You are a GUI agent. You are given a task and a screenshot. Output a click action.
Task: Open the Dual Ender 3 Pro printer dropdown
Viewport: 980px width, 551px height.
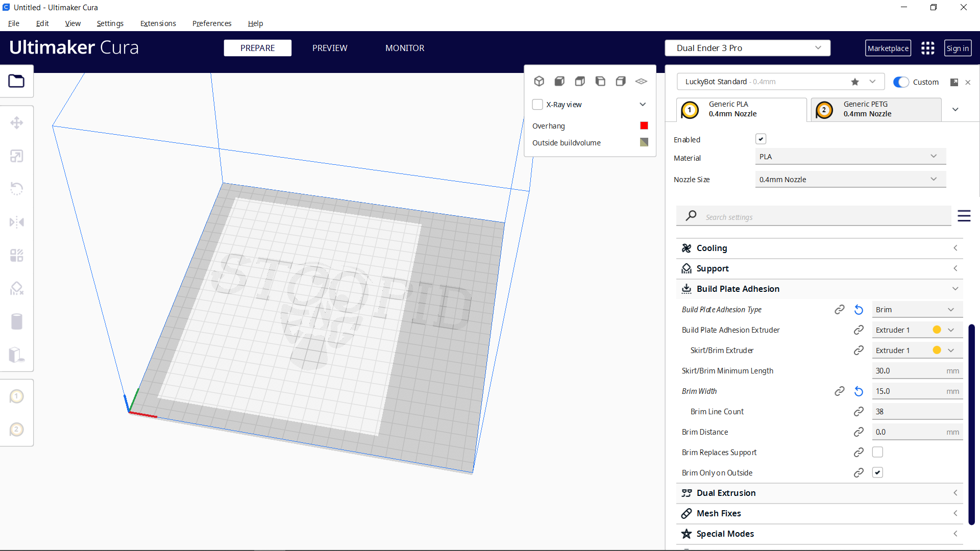(x=747, y=48)
